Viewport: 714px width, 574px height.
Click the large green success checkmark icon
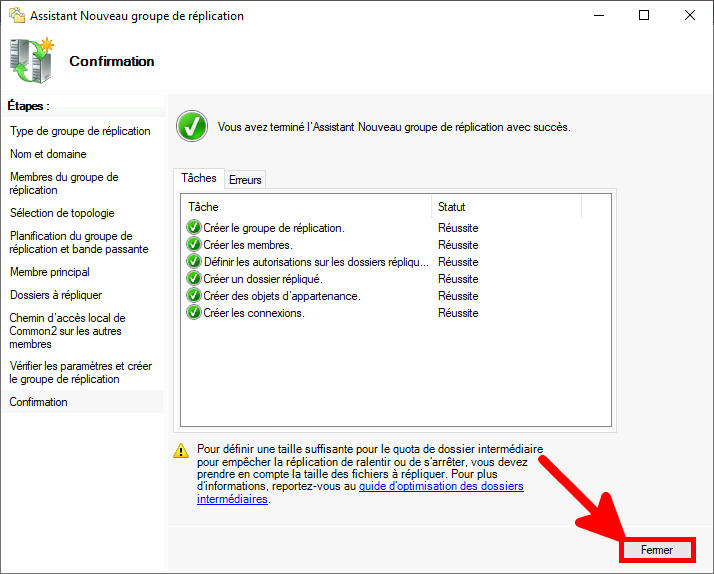[x=192, y=126]
